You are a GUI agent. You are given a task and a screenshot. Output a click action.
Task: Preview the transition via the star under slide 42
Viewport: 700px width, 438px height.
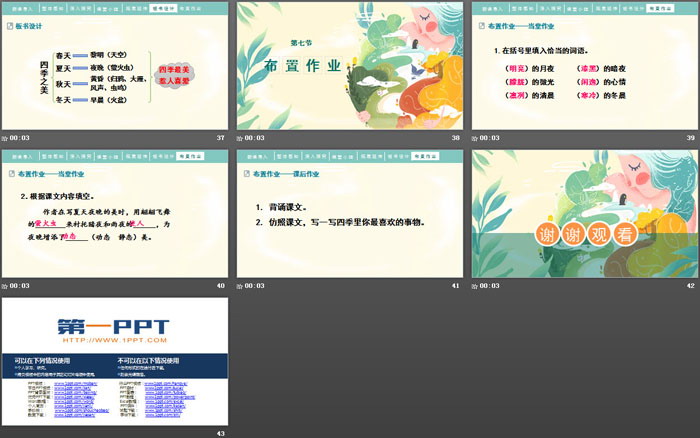475,286
